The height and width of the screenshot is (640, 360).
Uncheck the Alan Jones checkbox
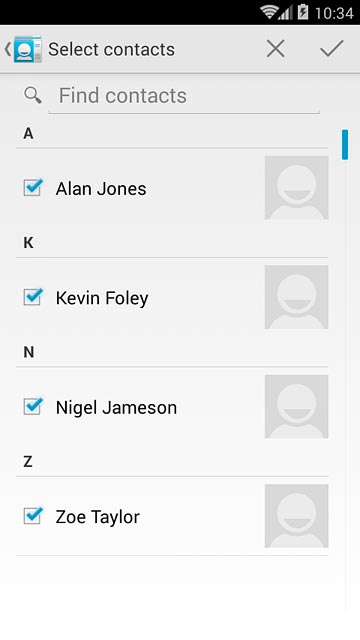[x=33, y=187]
